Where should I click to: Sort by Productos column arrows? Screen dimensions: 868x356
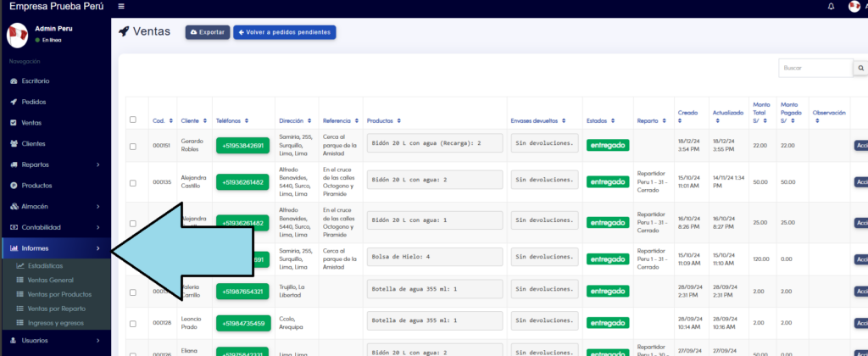point(398,120)
